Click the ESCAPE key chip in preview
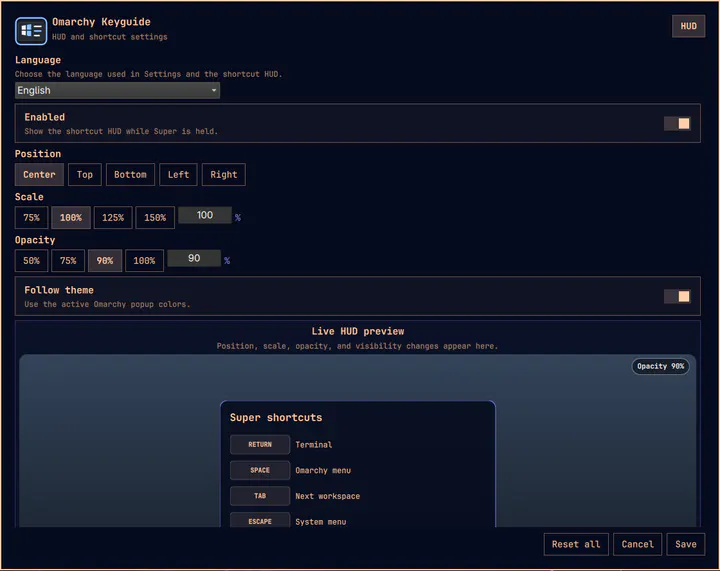720x571 pixels. coord(260,521)
